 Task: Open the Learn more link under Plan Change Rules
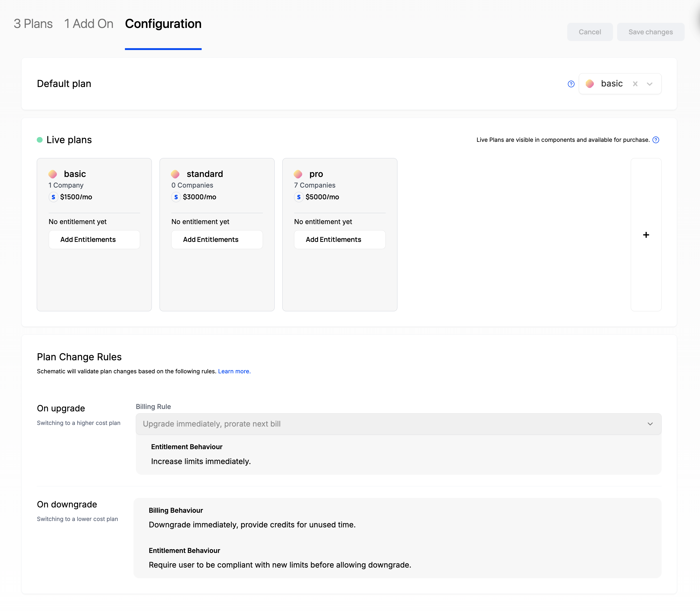coord(234,371)
